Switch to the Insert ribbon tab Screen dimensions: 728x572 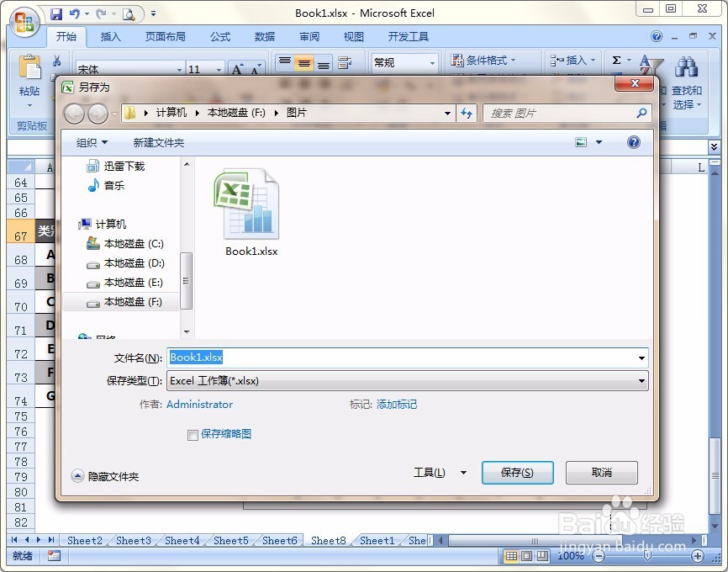point(110,37)
